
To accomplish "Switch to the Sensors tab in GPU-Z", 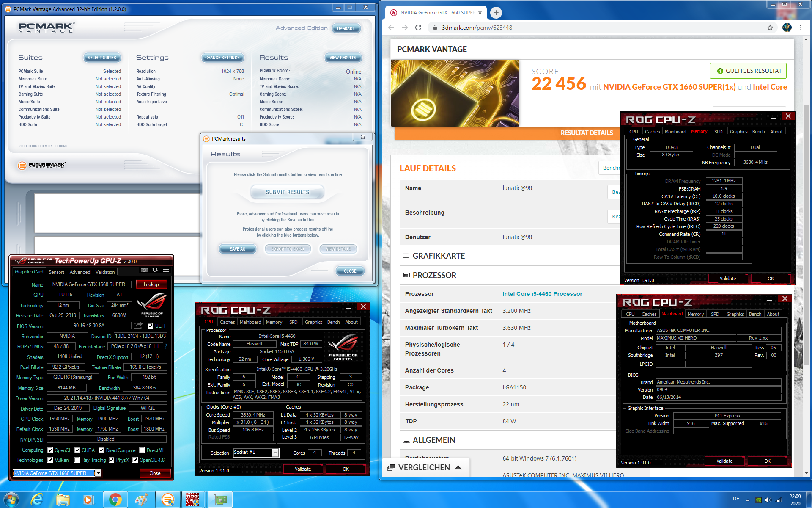I will coord(57,272).
